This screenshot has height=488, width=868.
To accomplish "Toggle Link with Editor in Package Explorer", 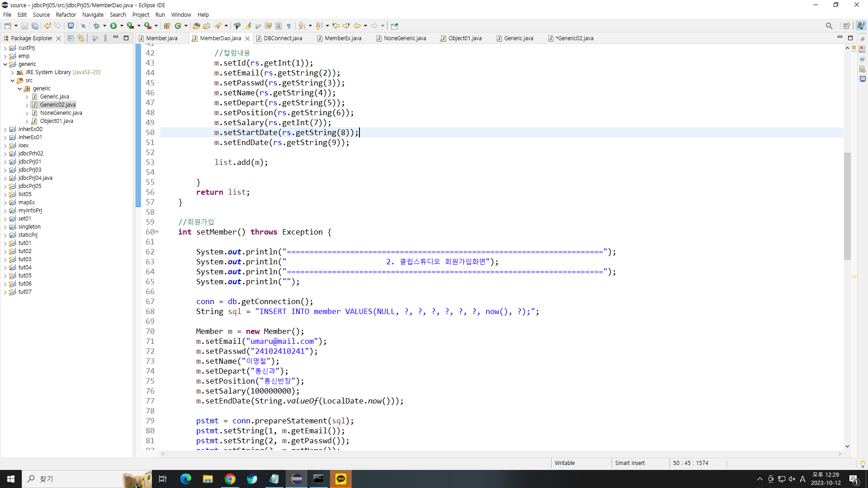I will (x=81, y=38).
